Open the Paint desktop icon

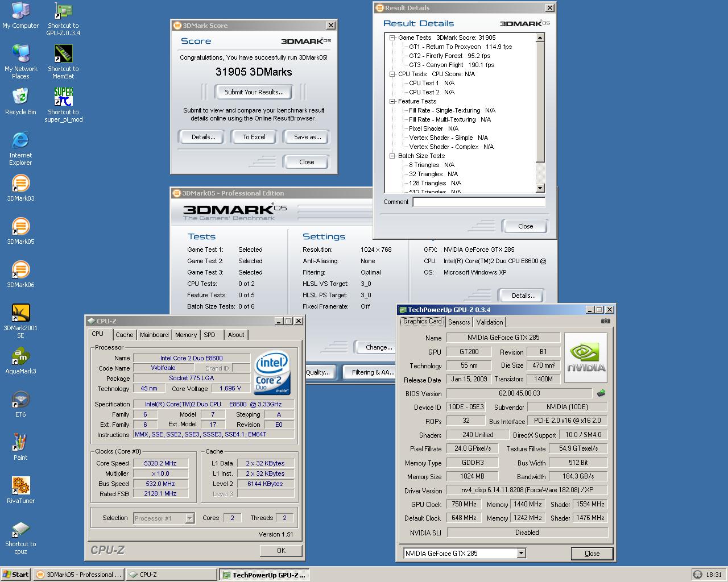[20, 447]
